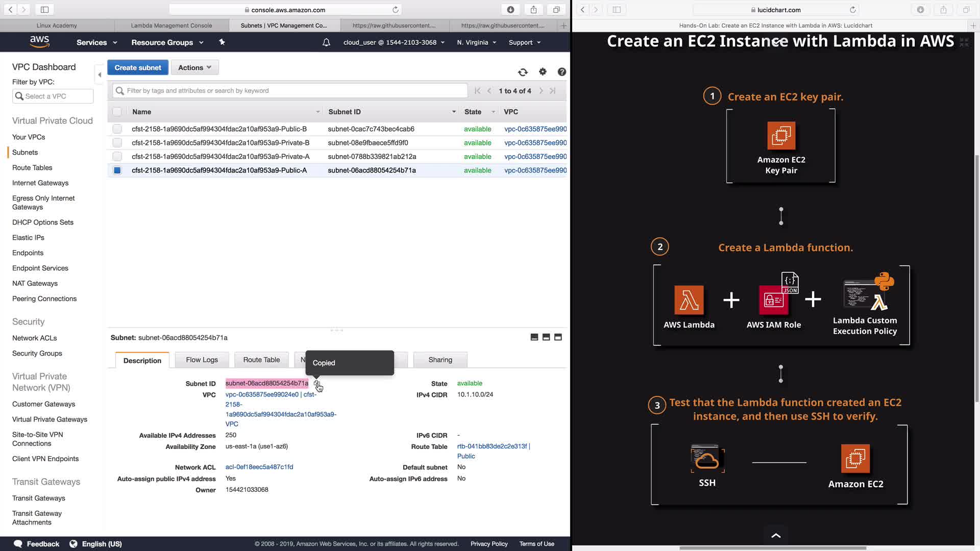The width and height of the screenshot is (980, 551).
Task: Uncheck the Public-A subnet checkbox
Action: coord(117,170)
